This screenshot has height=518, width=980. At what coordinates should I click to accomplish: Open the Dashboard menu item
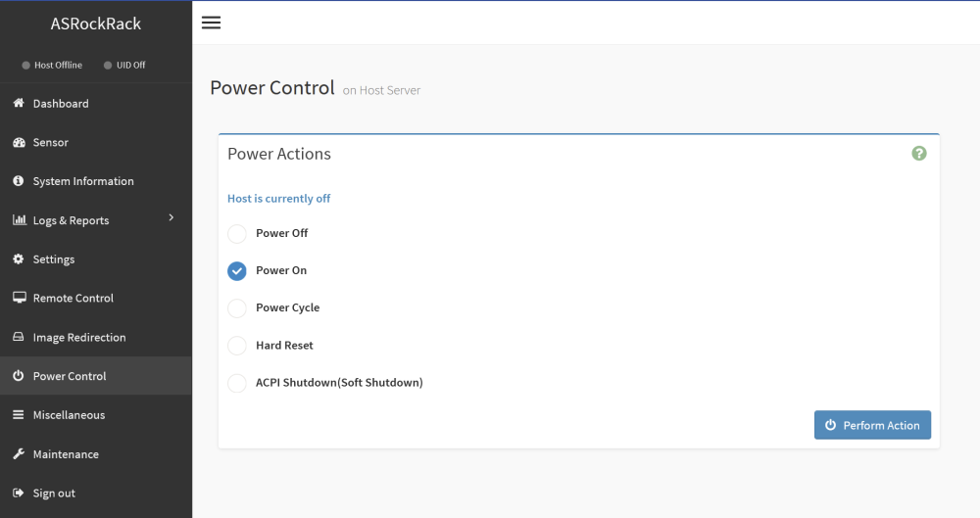pyautogui.click(x=96, y=103)
